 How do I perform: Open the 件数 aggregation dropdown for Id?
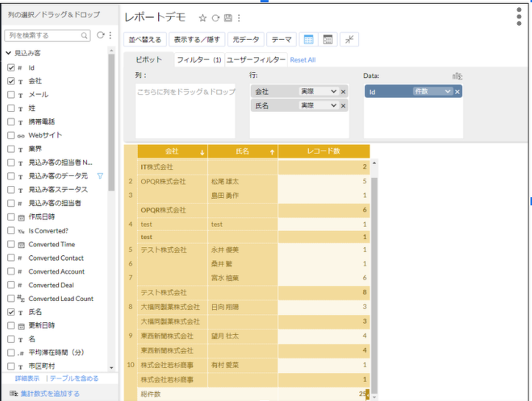(432, 91)
